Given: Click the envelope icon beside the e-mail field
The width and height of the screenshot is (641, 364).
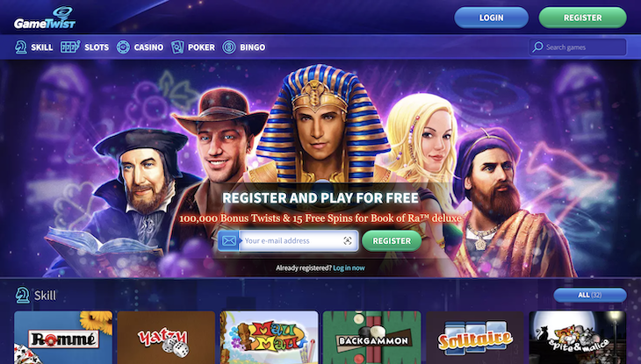Looking at the screenshot, I should click(229, 240).
